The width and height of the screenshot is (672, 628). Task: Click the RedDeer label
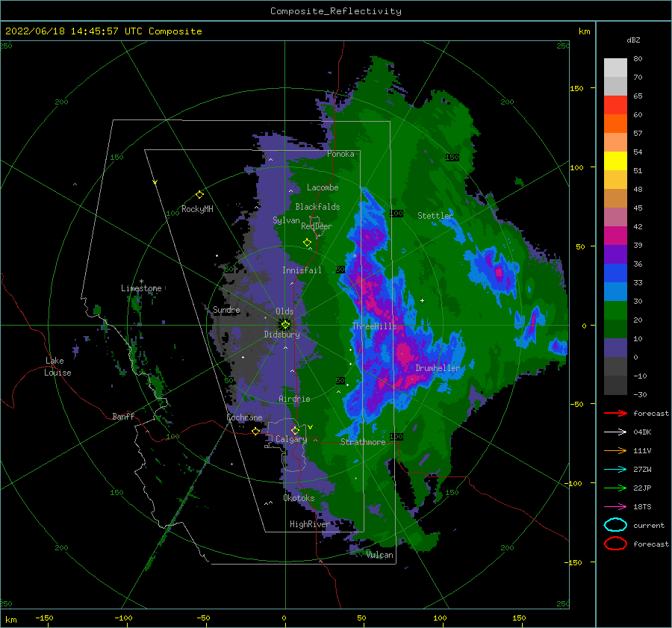click(x=317, y=226)
